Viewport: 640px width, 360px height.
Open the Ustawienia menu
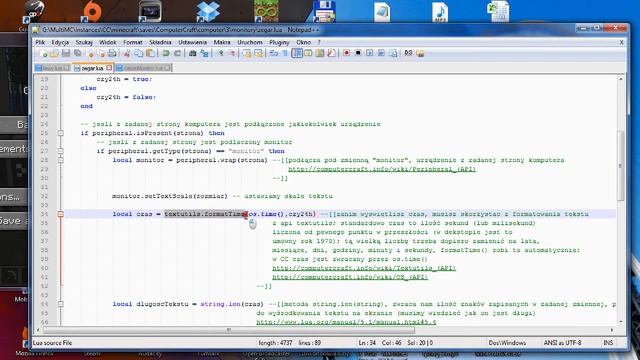click(192, 42)
